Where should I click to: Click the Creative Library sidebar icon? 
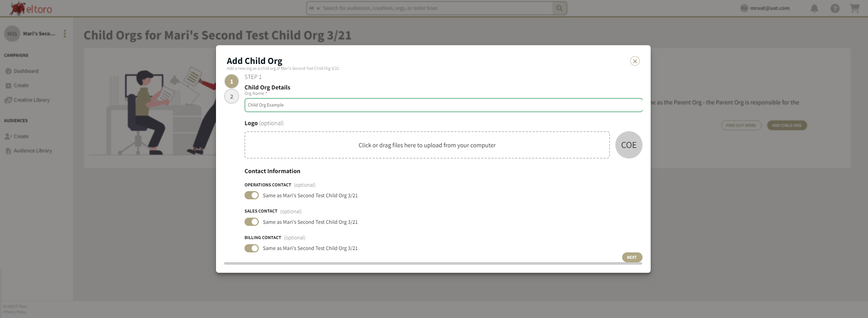(x=8, y=100)
